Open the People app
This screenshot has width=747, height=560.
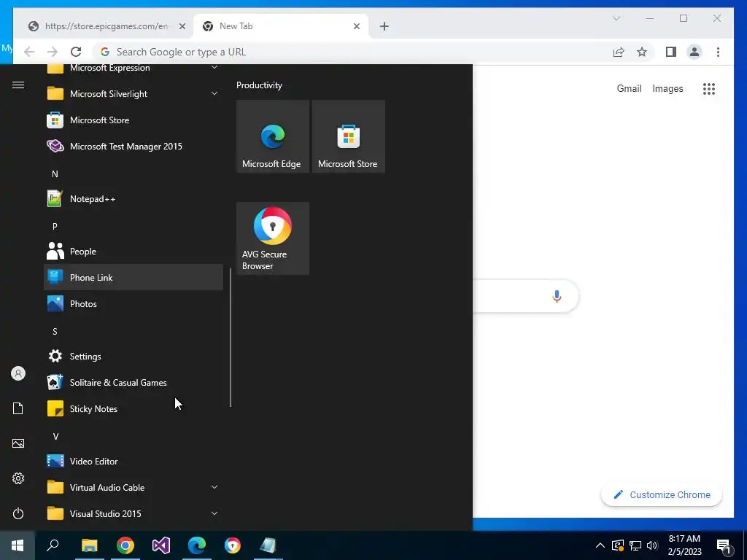pos(133,251)
